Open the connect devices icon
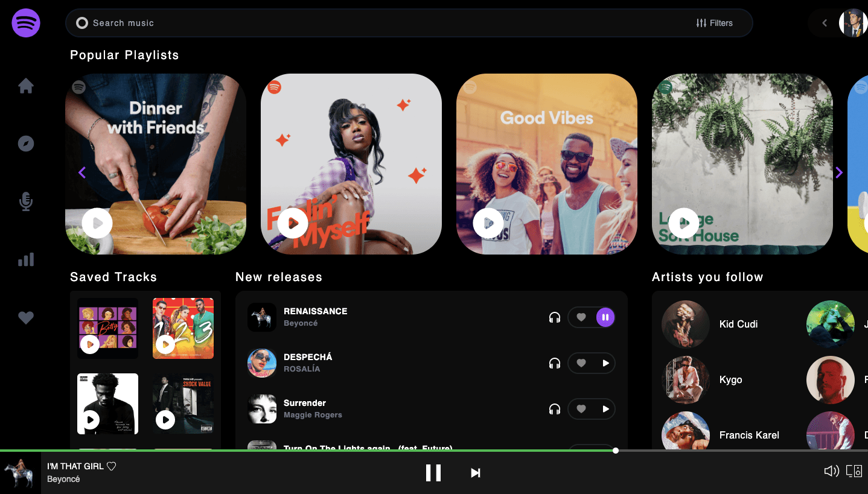The width and height of the screenshot is (868, 494). (854, 471)
